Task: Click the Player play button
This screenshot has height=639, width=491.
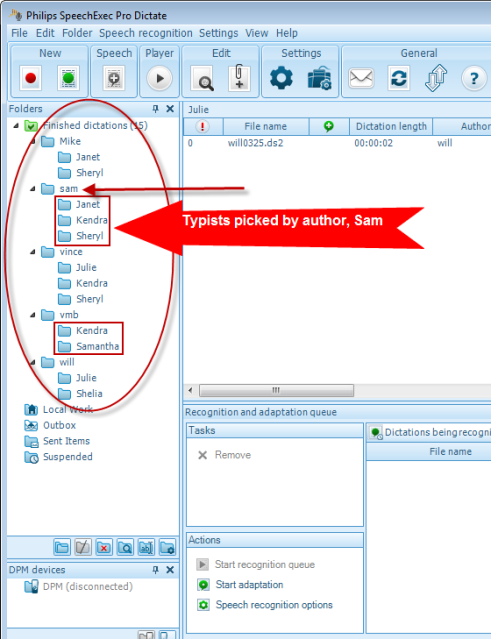Action: [x=159, y=78]
